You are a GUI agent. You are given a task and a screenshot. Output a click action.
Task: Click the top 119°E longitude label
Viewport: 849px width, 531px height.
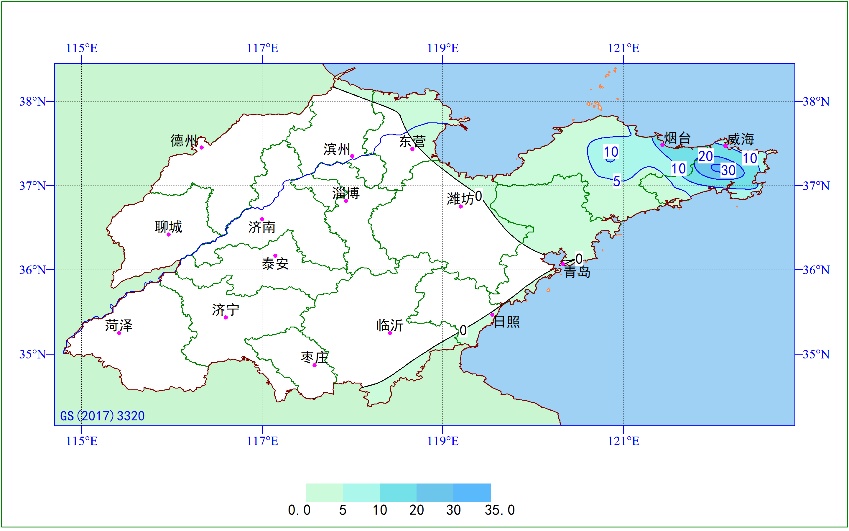pyautogui.click(x=443, y=48)
